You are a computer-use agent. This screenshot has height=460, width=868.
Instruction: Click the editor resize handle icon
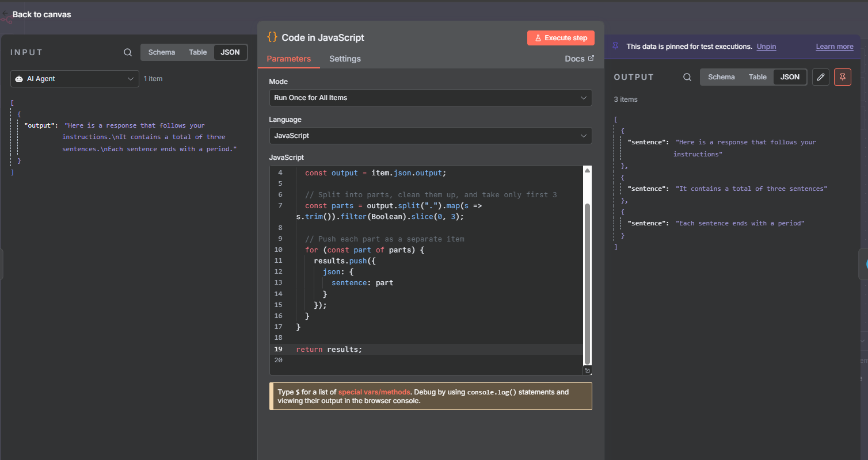coord(587,371)
